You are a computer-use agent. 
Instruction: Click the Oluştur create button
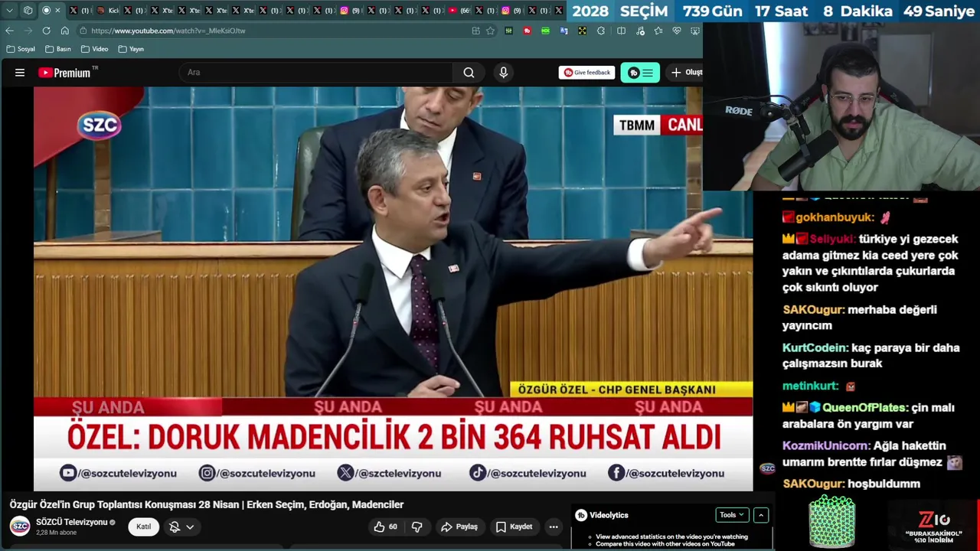point(686,73)
